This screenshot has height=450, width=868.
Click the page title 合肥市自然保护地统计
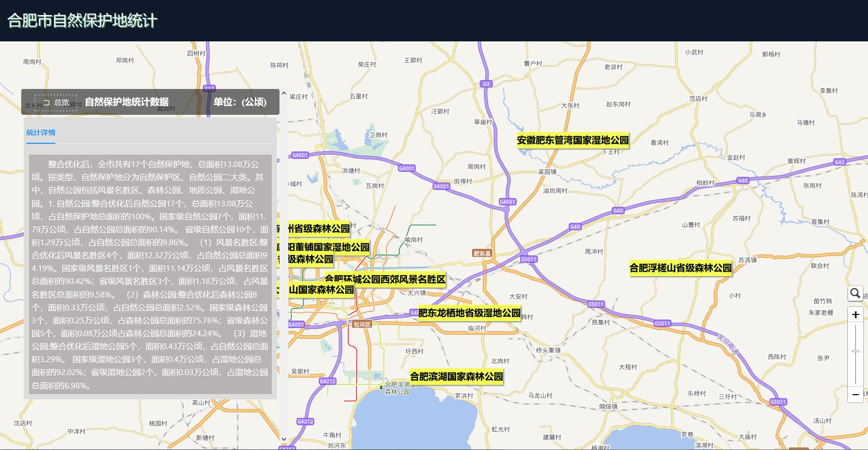click(82, 21)
